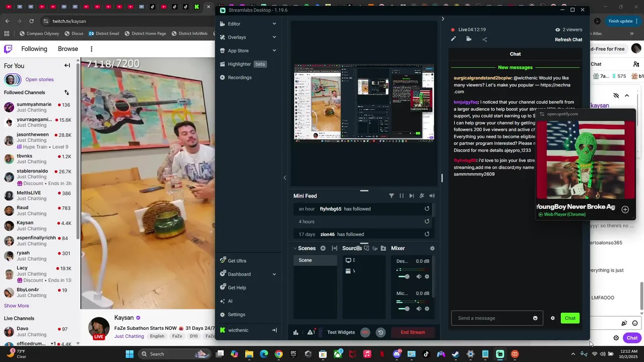Collapse Twitch For You sidebar arrow
This screenshot has width=644, height=362.
point(67,65)
